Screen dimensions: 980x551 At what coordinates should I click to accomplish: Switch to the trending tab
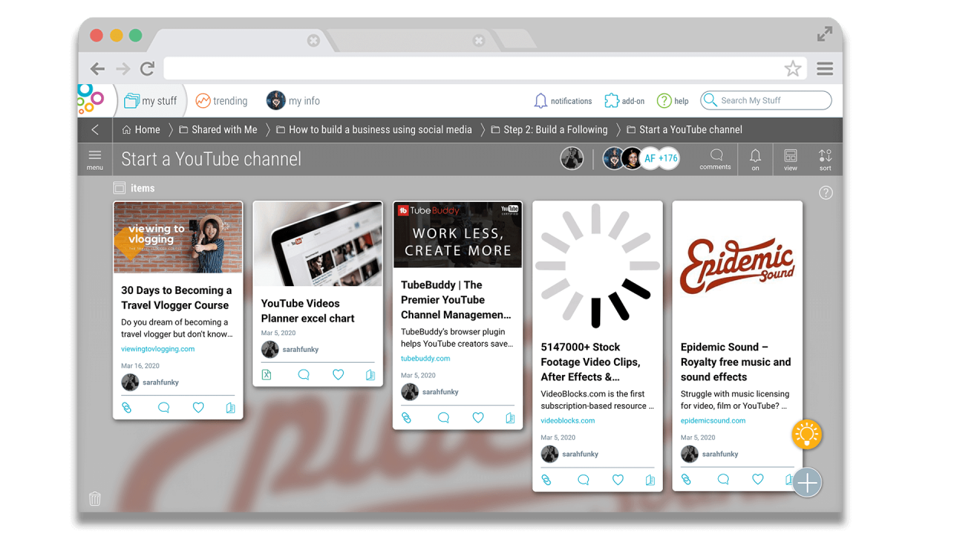click(221, 100)
